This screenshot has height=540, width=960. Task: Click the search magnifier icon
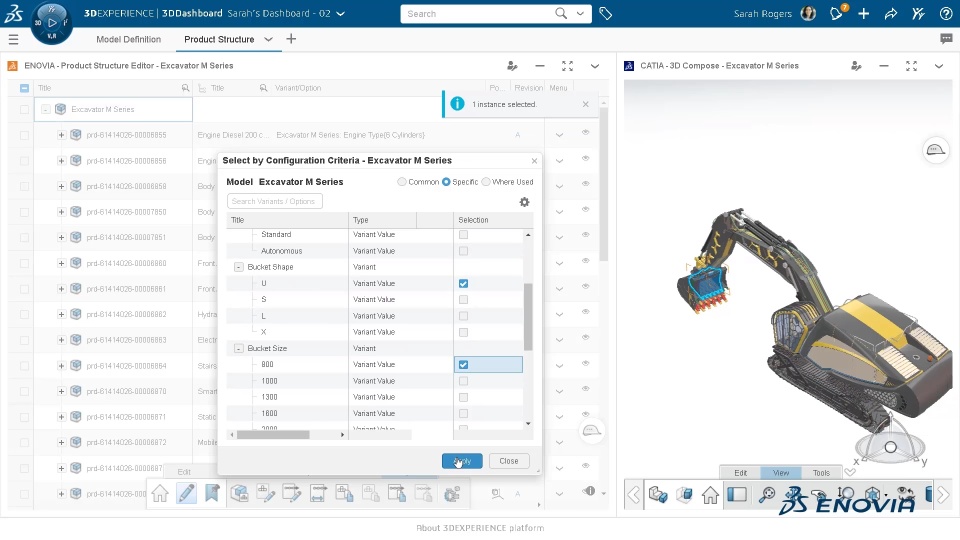[x=561, y=13]
